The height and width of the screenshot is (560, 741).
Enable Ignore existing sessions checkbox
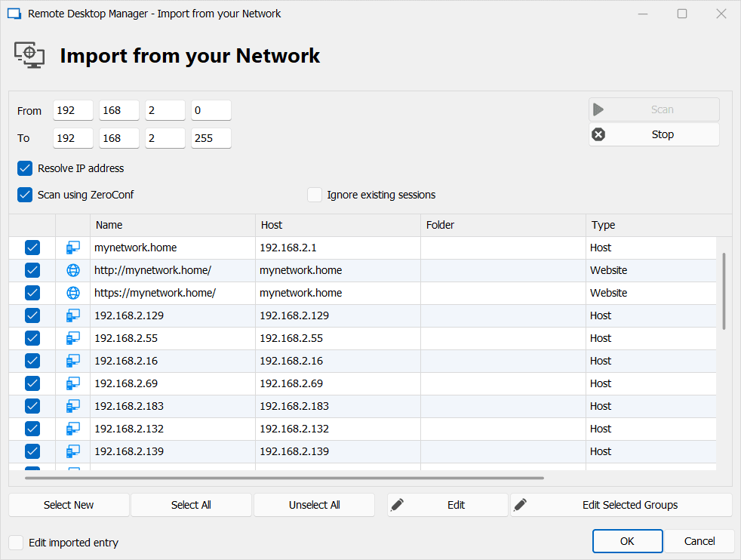pos(315,195)
